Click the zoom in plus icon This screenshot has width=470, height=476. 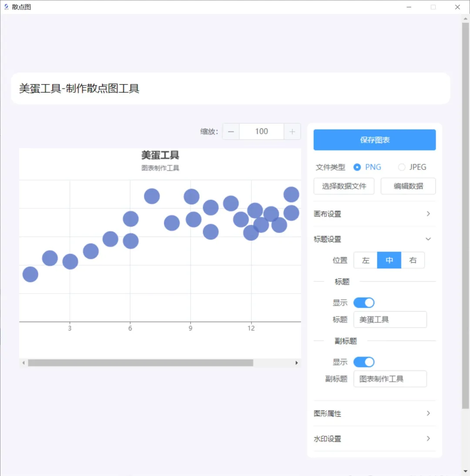pos(292,131)
